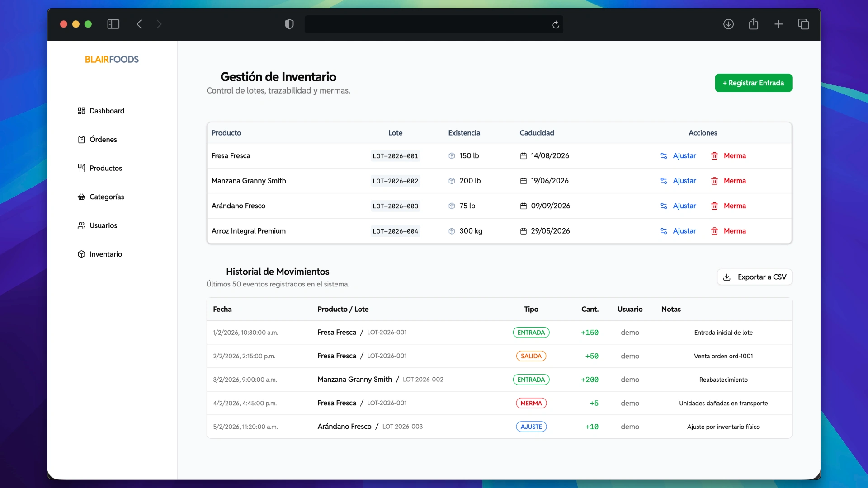Open the Productos section
The width and height of the screenshot is (868, 488).
(106, 168)
